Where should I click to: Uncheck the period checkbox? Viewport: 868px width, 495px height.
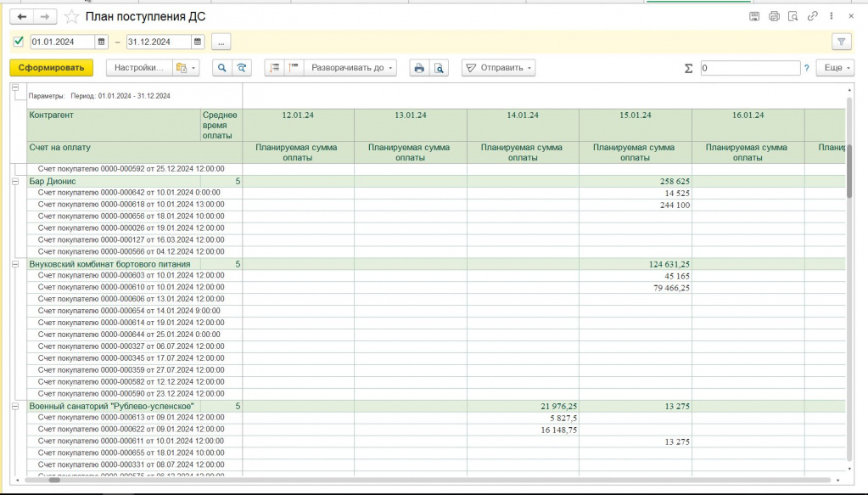[19, 42]
